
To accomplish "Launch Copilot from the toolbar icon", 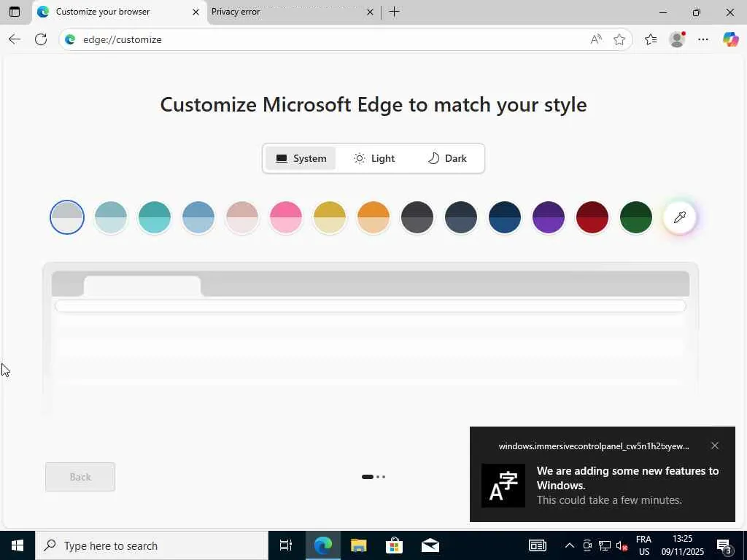I will tap(730, 39).
